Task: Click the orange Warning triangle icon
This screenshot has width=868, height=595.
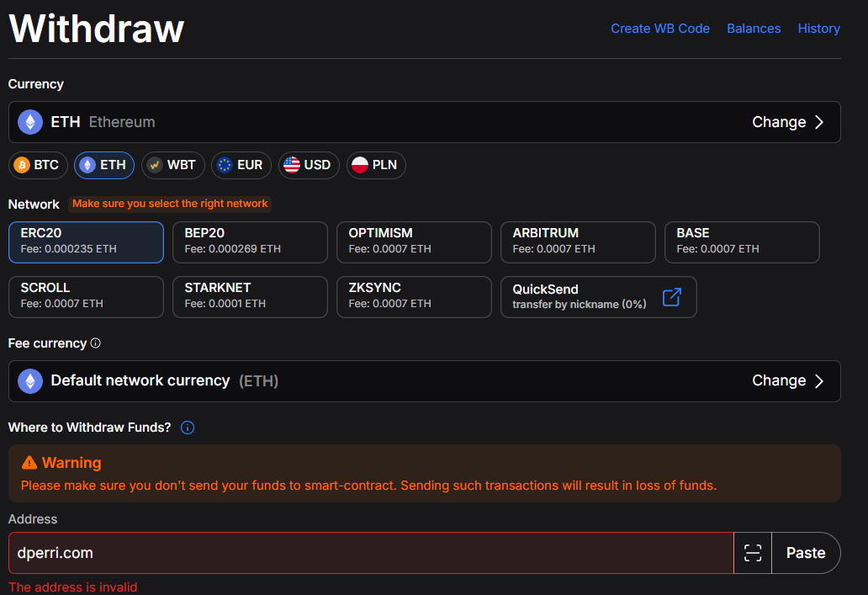Action: click(29, 463)
